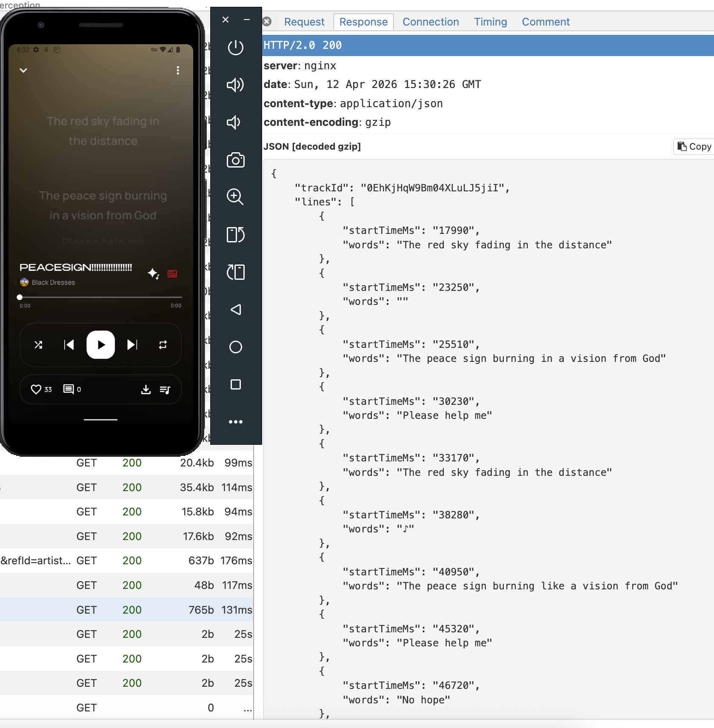Minimize the emulator toolbar window

246,20
